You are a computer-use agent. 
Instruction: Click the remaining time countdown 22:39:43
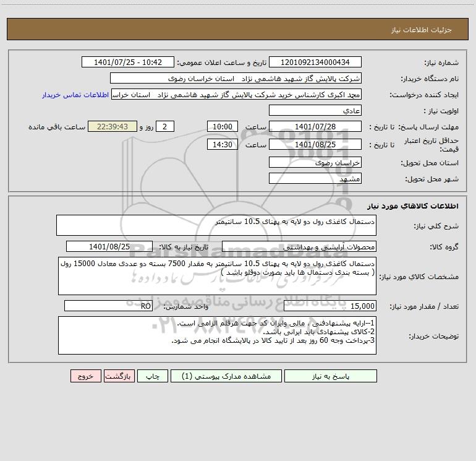(113, 126)
